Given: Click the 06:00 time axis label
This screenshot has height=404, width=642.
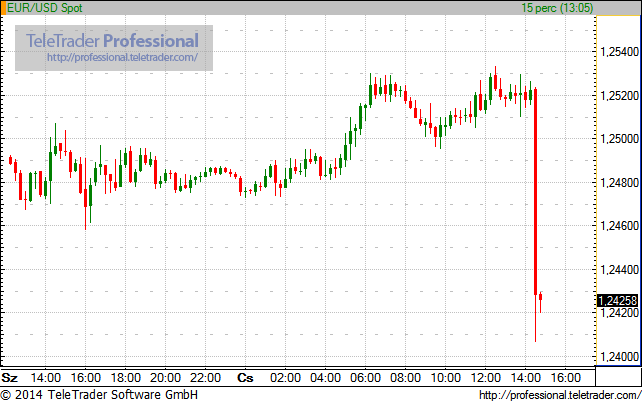Looking at the screenshot, I should pyautogui.click(x=365, y=377).
